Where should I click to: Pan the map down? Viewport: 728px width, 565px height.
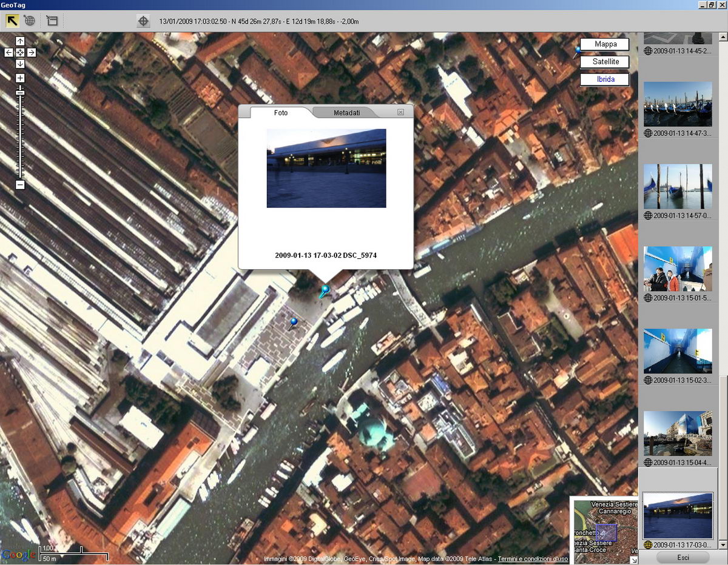pos(20,64)
